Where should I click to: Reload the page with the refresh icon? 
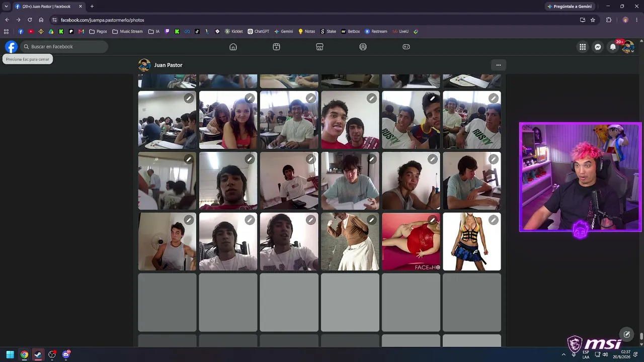click(30, 20)
